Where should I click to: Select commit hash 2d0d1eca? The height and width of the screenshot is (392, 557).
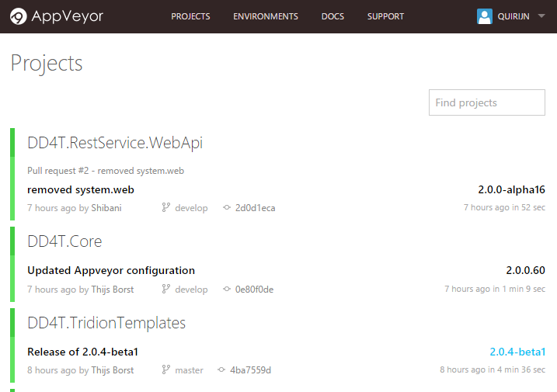point(255,208)
